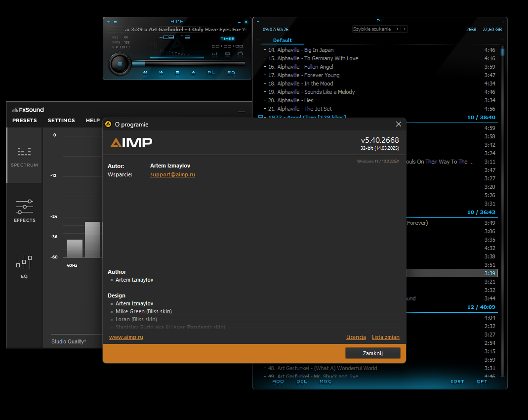Viewport: 528px width, 420px height.
Task: Minimize the FxSound window
Action: click(242, 112)
